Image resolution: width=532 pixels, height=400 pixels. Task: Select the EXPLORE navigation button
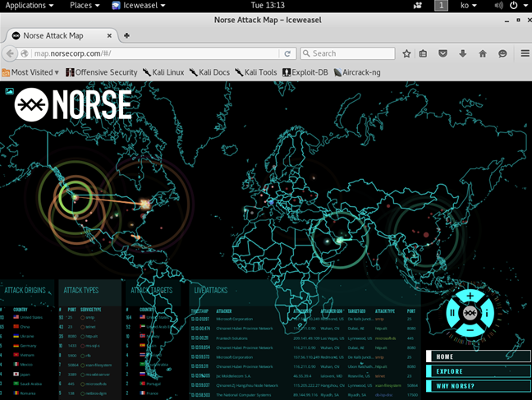coord(479,371)
